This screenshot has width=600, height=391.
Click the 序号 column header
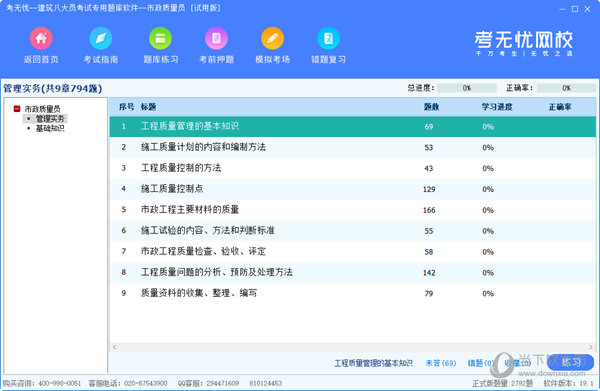(x=126, y=107)
